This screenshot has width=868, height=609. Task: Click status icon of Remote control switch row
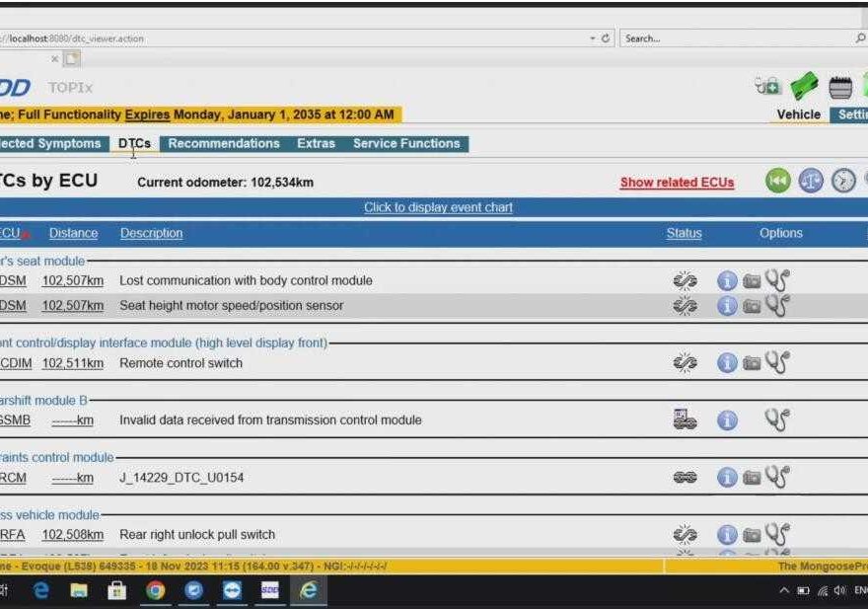[x=685, y=363]
